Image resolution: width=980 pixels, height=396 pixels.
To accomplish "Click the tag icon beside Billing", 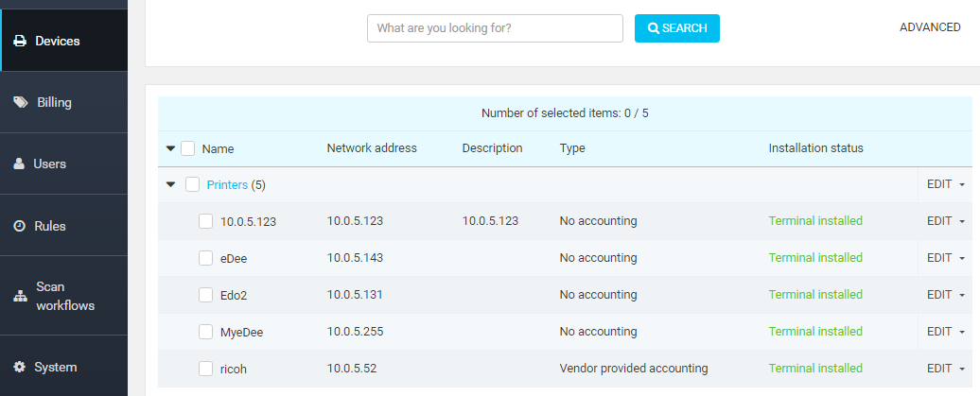I will click(21, 102).
